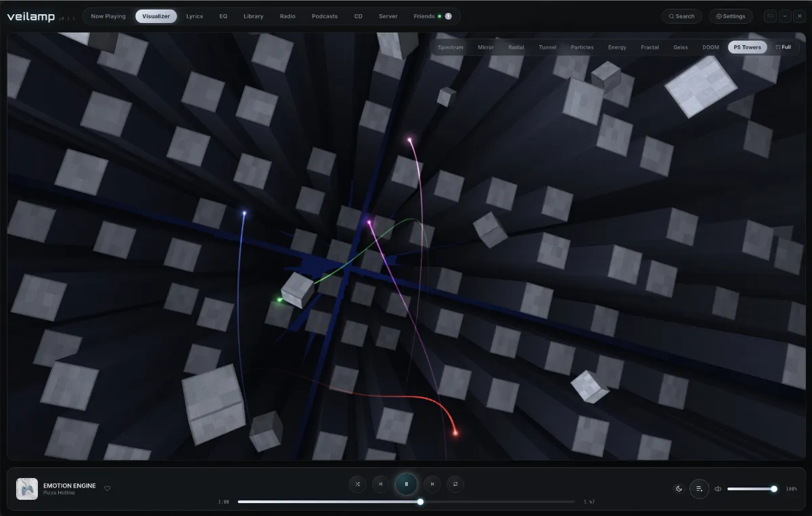812x516 pixels.
Task: Seek within the song progress bar
Action: [406, 502]
